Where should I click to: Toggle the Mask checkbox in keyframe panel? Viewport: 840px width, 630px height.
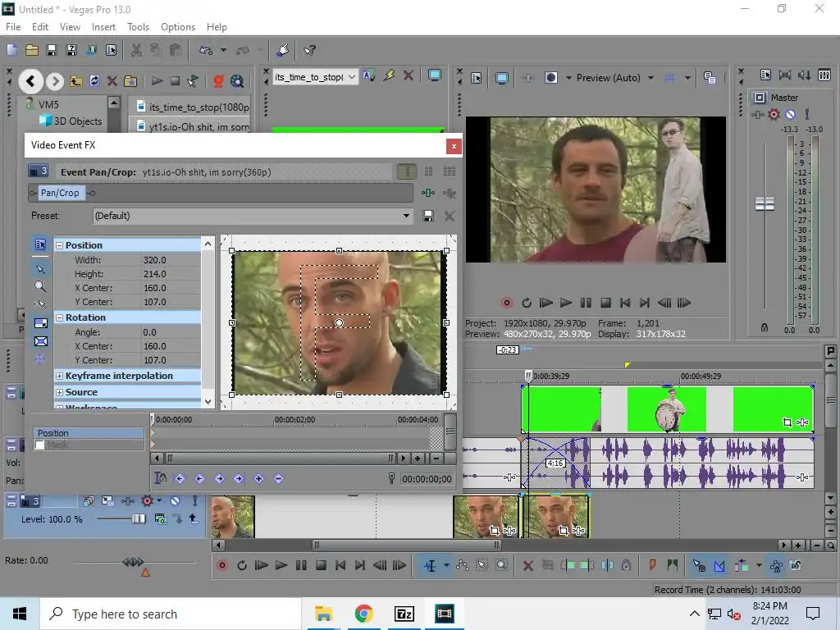pyautogui.click(x=39, y=445)
